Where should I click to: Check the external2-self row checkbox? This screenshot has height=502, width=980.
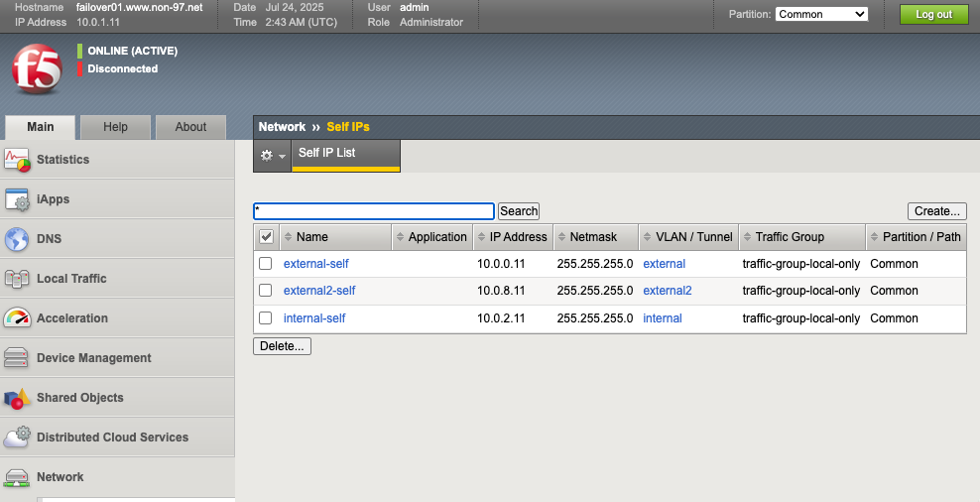266,290
